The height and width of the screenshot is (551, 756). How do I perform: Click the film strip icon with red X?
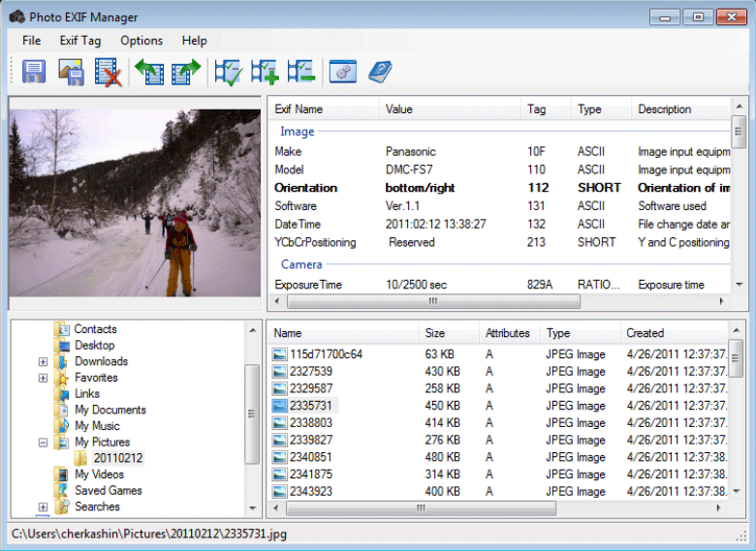107,72
